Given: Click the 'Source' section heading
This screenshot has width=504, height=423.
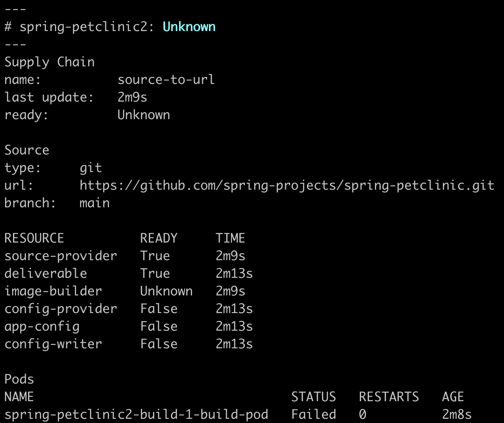Looking at the screenshot, I should click(27, 150).
